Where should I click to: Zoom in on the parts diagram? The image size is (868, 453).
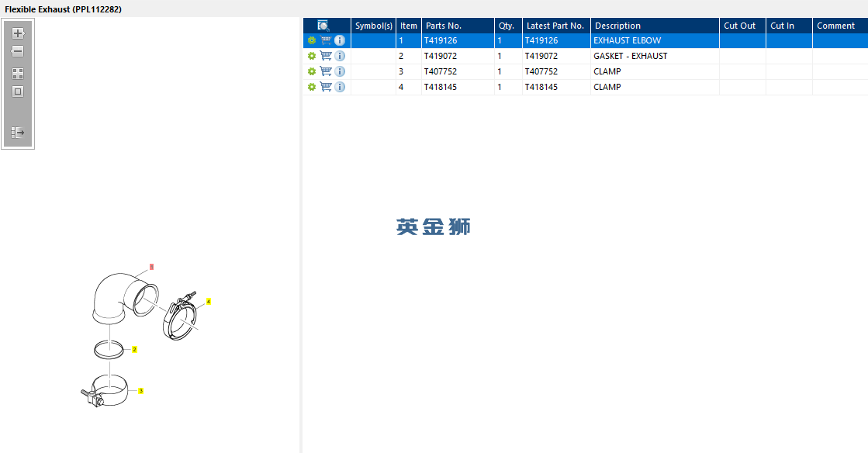(18, 33)
